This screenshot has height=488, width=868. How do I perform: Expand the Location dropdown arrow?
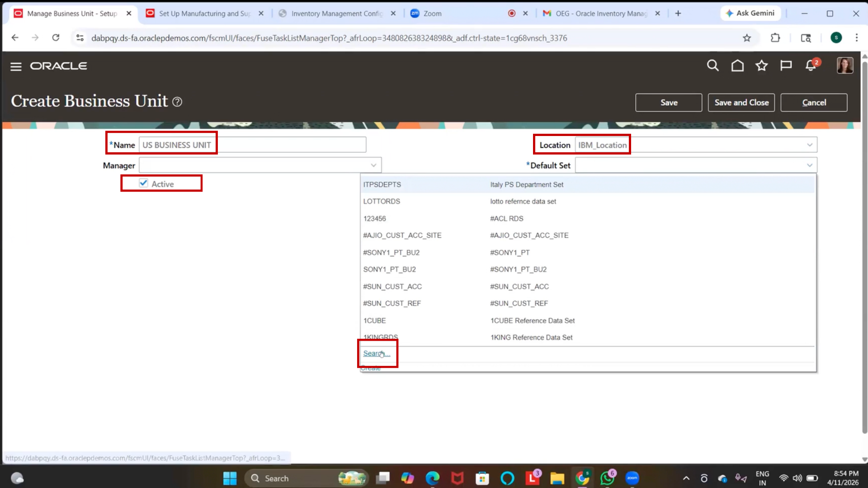[809, 145]
